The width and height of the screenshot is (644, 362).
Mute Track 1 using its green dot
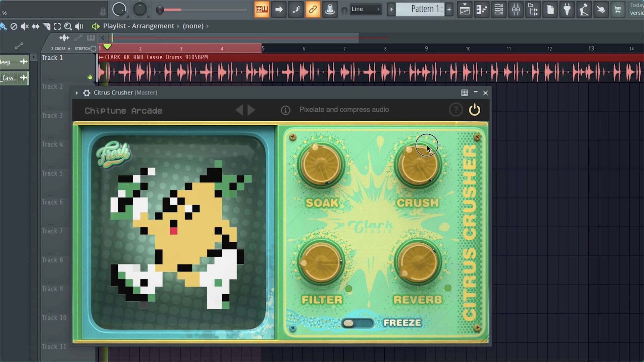click(90, 77)
